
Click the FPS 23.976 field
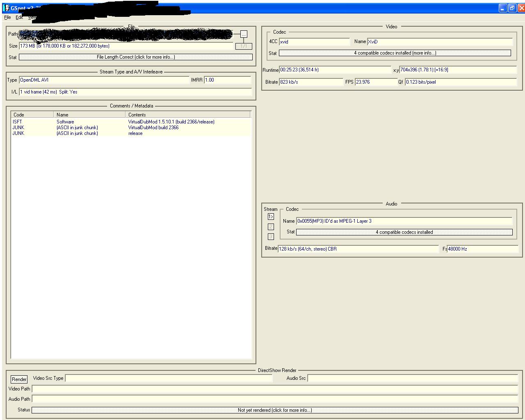pos(377,82)
